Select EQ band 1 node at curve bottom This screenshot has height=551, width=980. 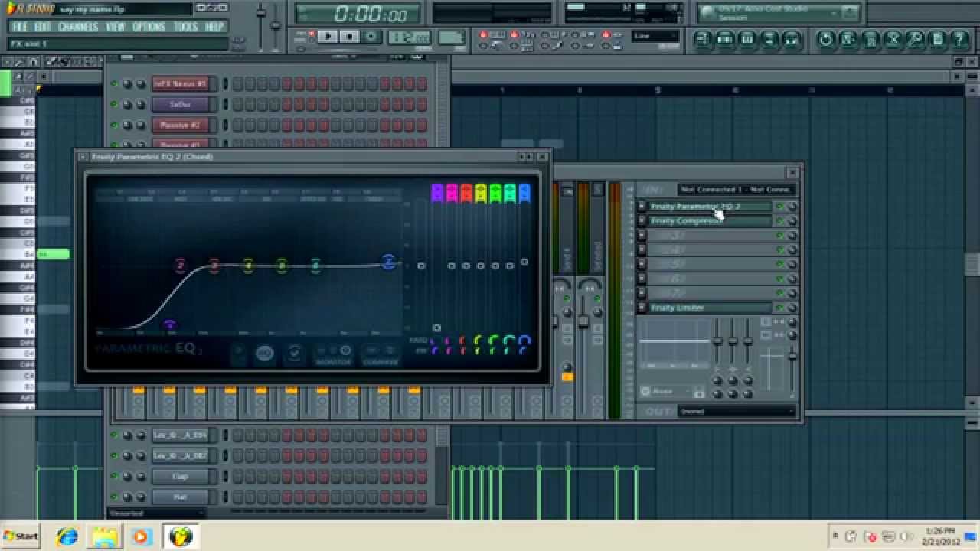coord(170,326)
